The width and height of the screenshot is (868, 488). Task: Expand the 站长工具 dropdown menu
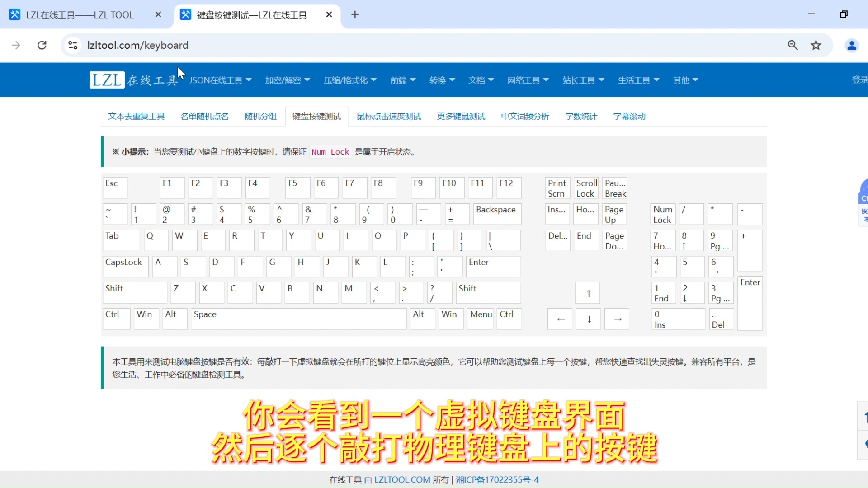click(x=583, y=80)
